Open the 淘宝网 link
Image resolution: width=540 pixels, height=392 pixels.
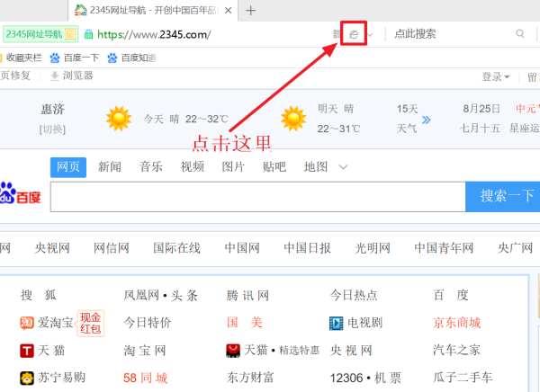tap(145, 351)
